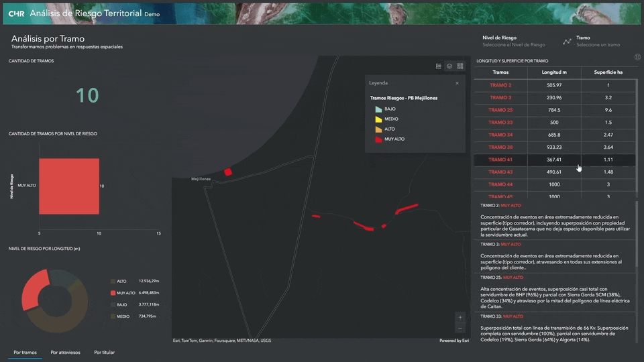Zoom out on the map

460,328
